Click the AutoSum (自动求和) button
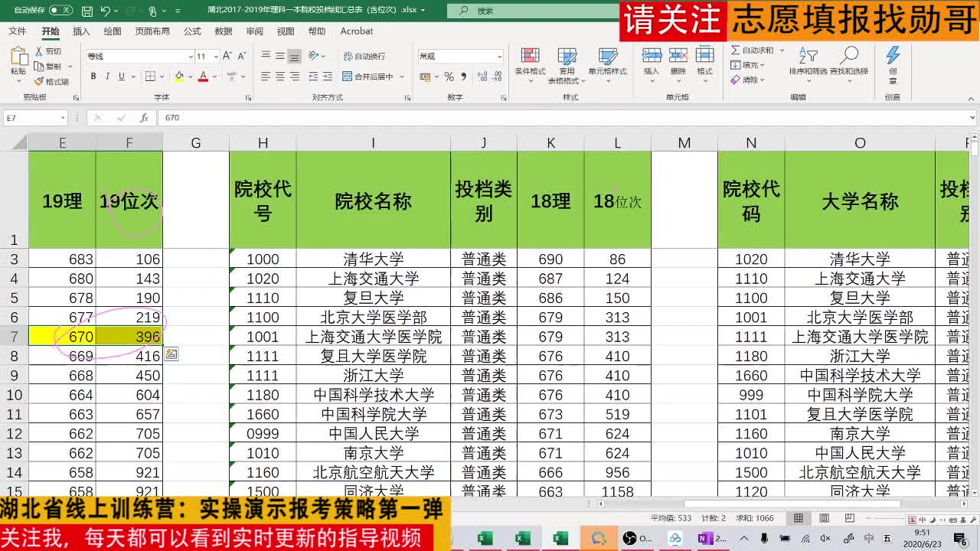The image size is (980, 551). 753,51
